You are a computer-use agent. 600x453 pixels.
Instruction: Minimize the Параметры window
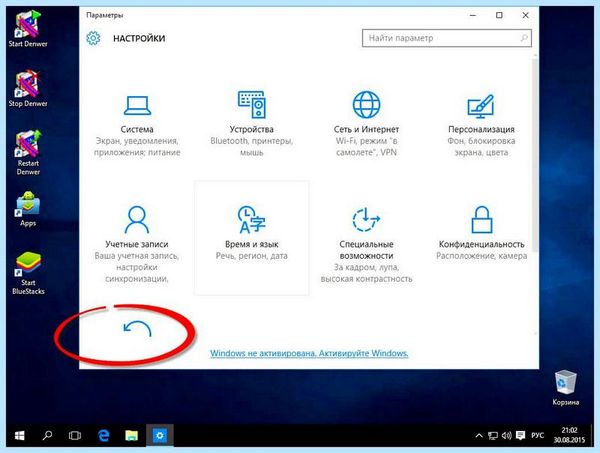473,15
